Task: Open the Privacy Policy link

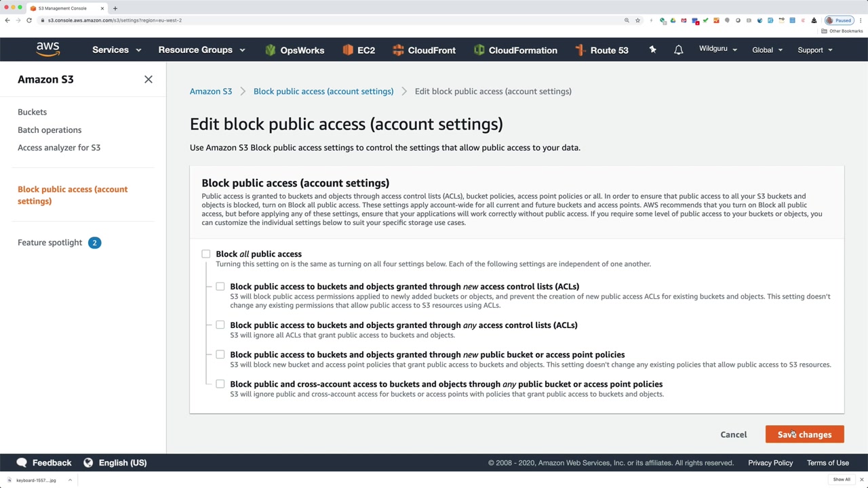Action: pos(770,463)
